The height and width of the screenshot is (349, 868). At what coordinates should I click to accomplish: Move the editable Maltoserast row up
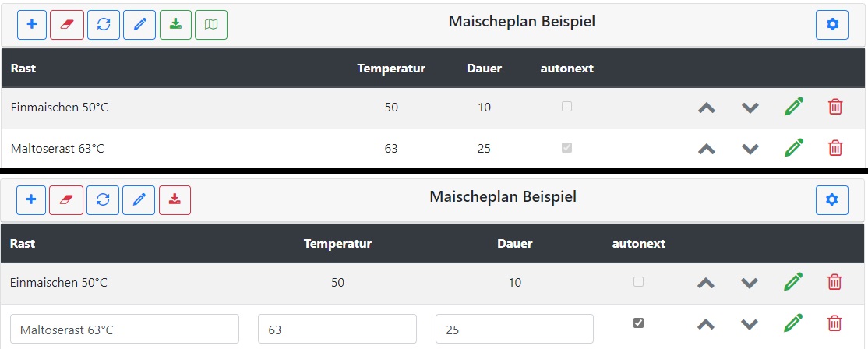[706, 323]
